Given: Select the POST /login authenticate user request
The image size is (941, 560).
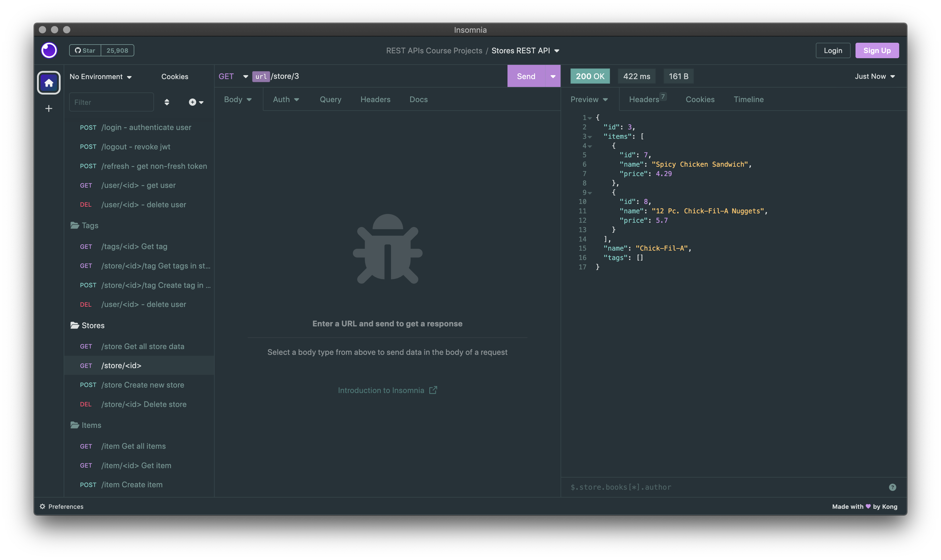Looking at the screenshot, I should coord(139,128).
